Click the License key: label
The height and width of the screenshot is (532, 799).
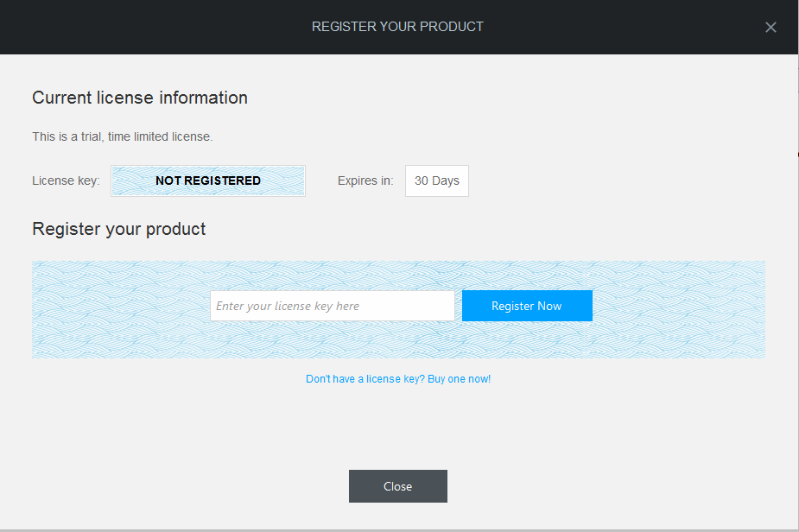coord(66,180)
